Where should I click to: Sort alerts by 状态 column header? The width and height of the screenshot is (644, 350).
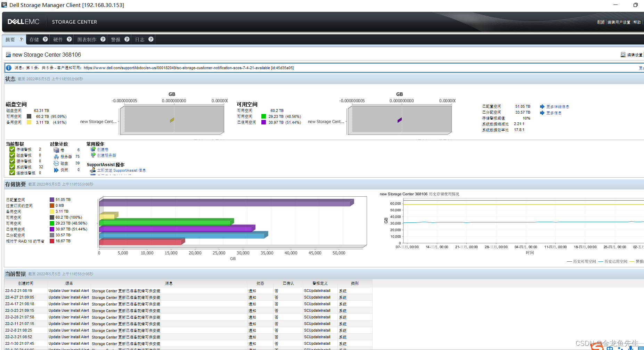point(260,283)
